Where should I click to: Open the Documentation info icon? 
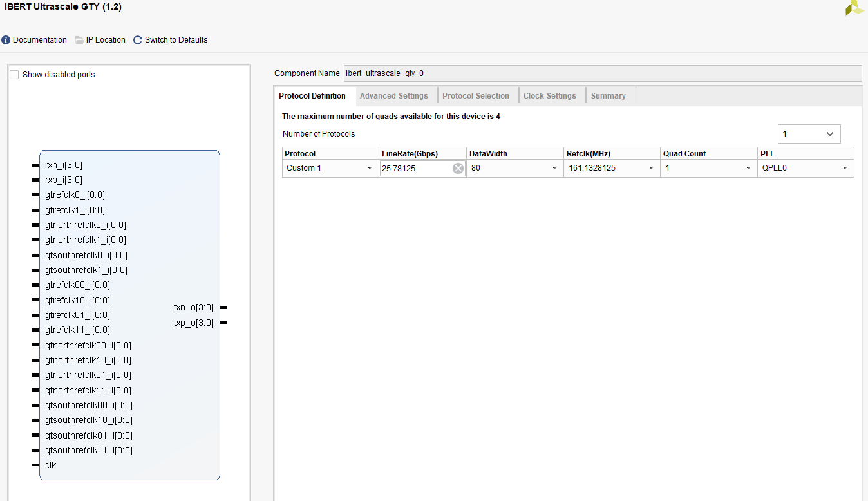6,40
